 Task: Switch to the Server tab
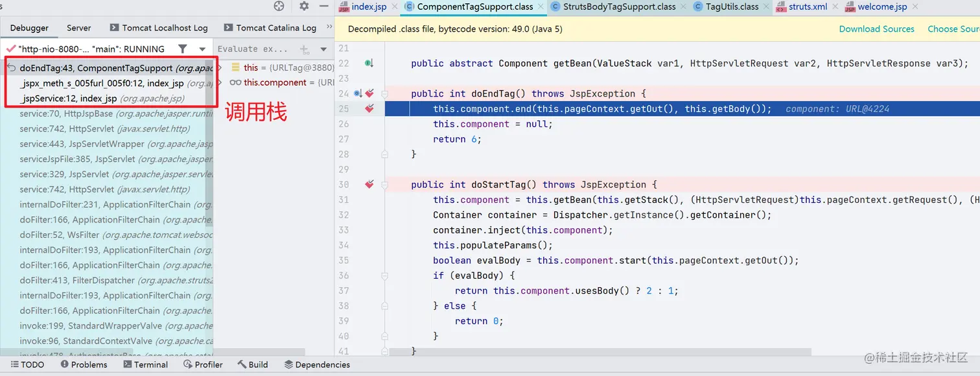[x=79, y=28]
